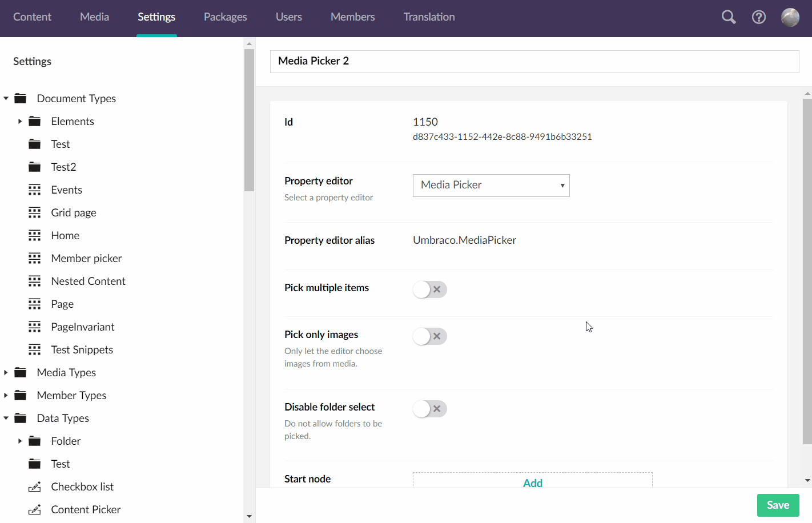Switch to the Packages section
Viewport: 812px width, 523px height.
(x=225, y=17)
